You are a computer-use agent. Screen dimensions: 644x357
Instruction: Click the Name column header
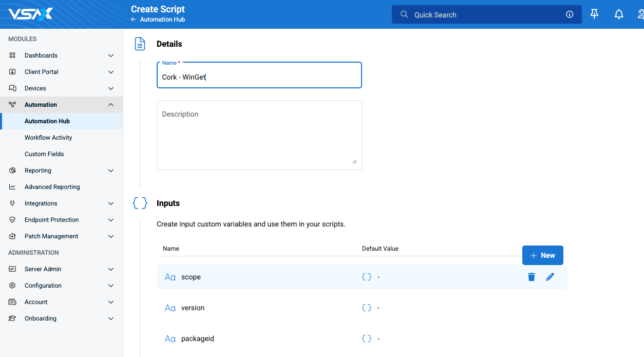click(171, 249)
